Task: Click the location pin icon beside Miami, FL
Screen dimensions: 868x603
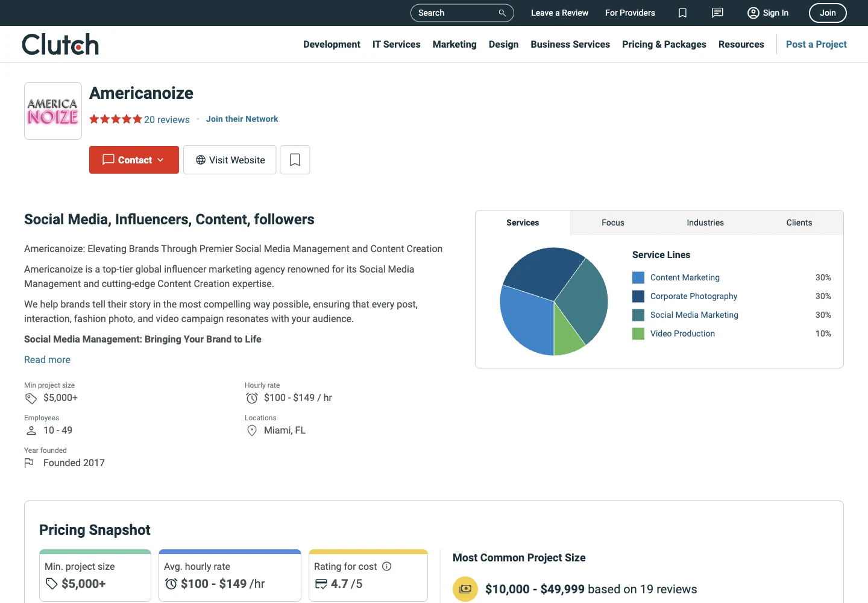Action: point(252,431)
